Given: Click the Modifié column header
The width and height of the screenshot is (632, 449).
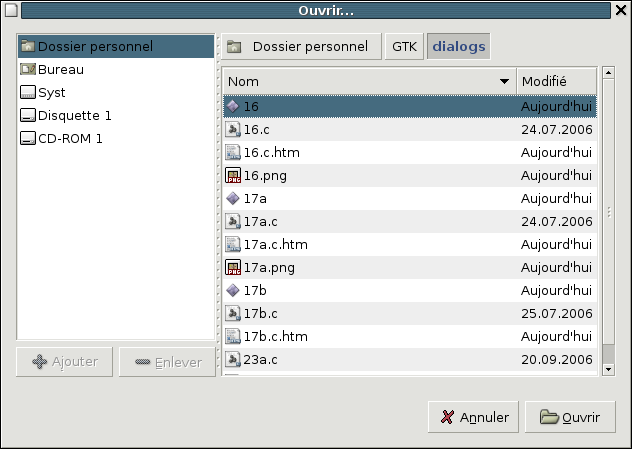Looking at the screenshot, I should pos(556,81).
